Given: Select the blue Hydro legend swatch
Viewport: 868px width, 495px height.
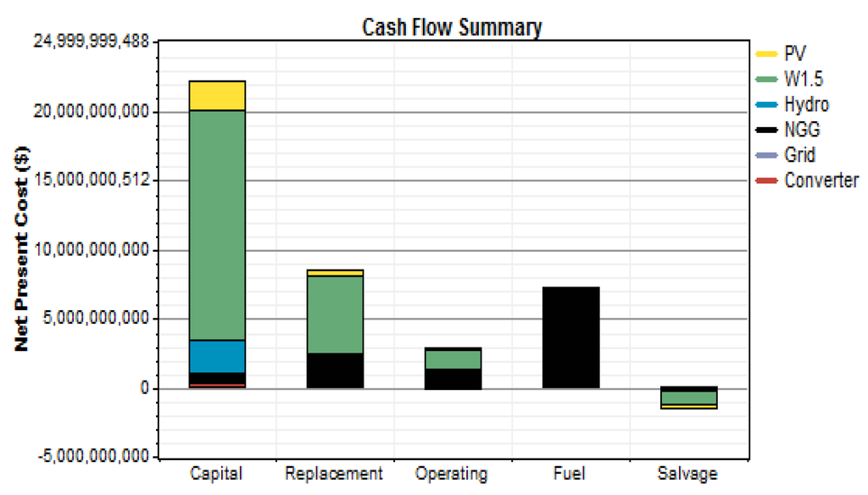Looking at the screenshot, I should coord(766,104).
